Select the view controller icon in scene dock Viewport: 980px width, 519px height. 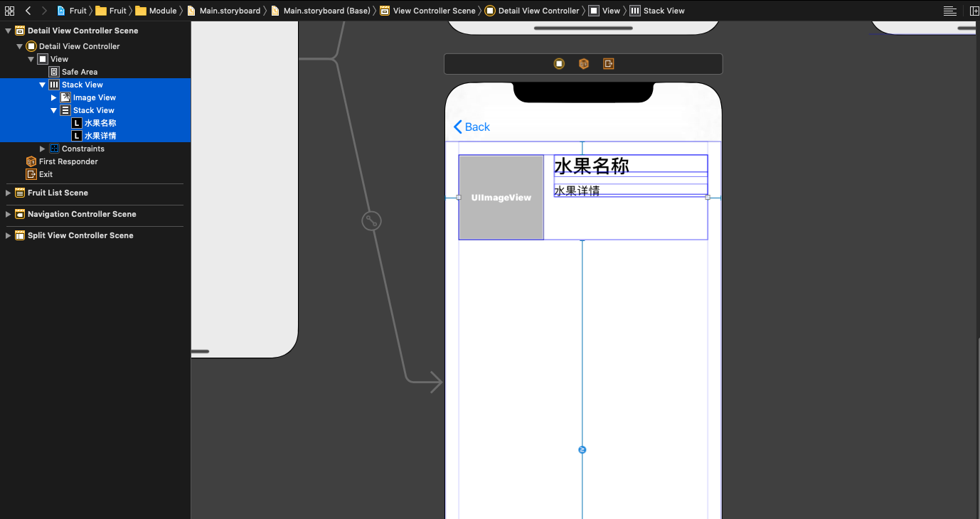point(560,64)
